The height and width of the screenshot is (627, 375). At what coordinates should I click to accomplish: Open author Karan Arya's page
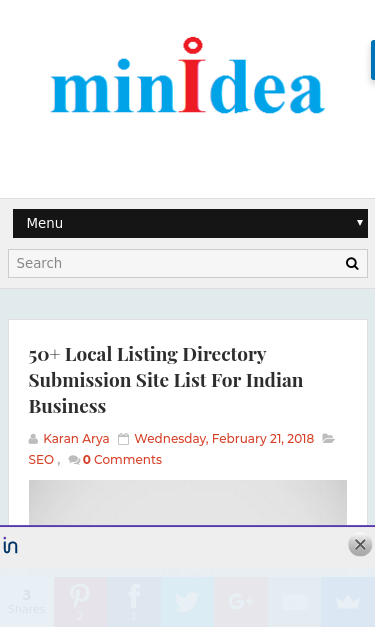click(x=76, y=439)
